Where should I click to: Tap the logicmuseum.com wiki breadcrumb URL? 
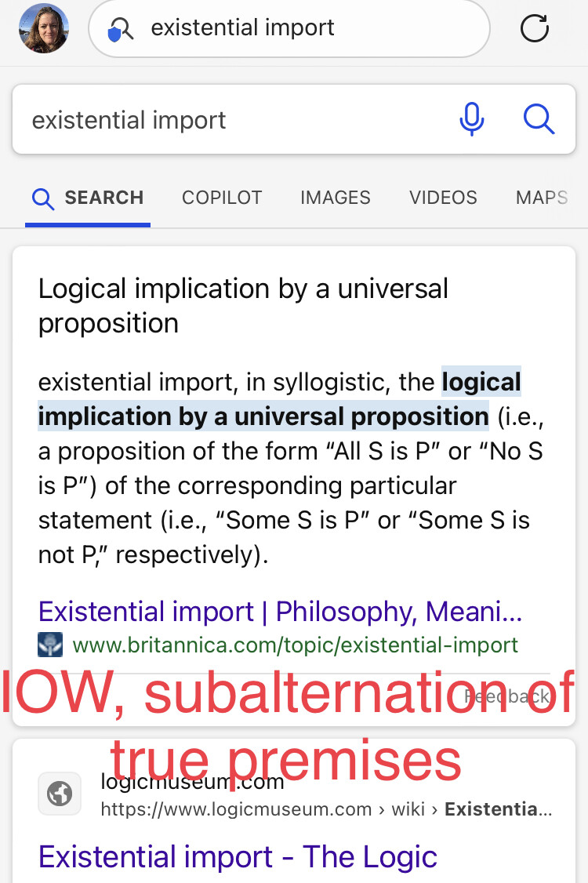coord(326,809)
